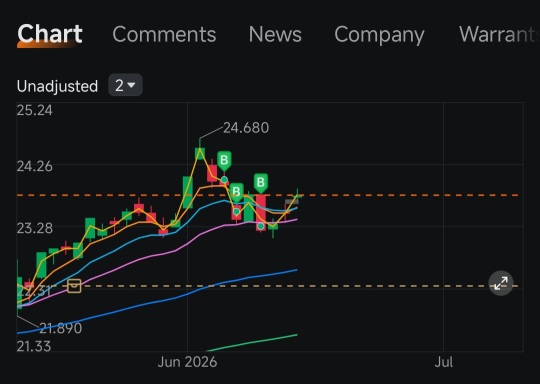
Task: Go to the Company tab
Action: click(x=379, y=35)
